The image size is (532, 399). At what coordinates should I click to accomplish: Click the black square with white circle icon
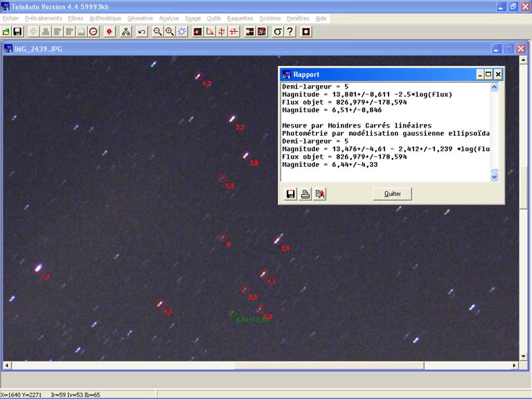click(305, 32)
